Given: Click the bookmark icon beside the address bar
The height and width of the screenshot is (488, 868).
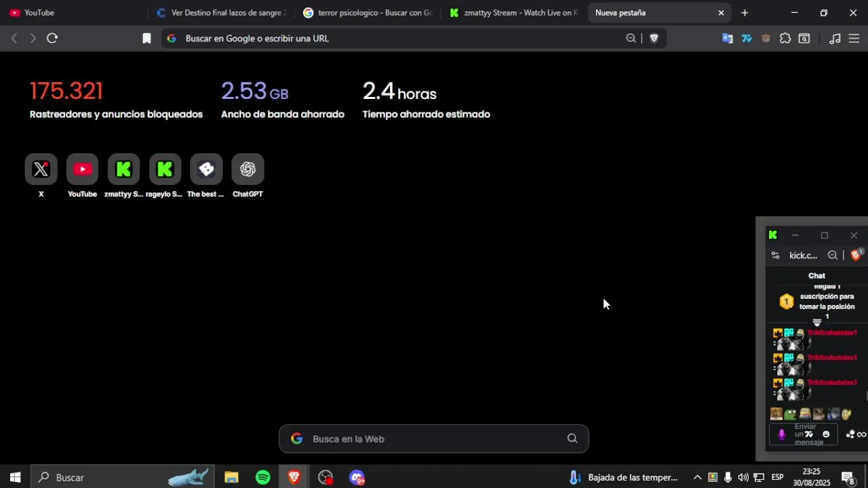Looking at the screenshot, I should click(x=146, y=39).
